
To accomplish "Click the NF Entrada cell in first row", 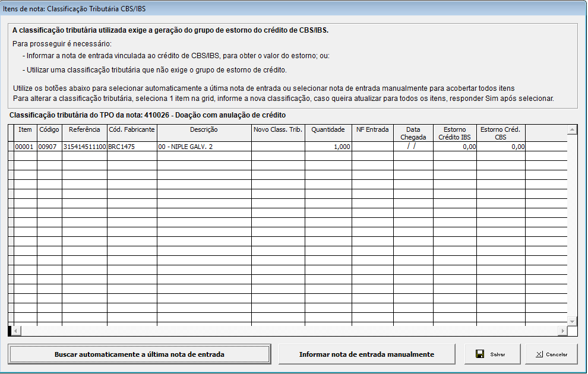I will pos(372,147).
